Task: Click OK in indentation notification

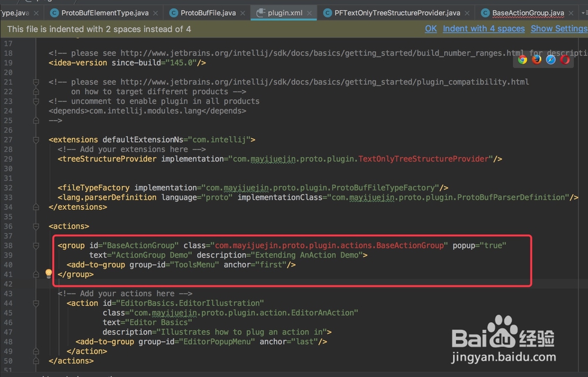Action: pyautogui.click(x=430, y=29)
